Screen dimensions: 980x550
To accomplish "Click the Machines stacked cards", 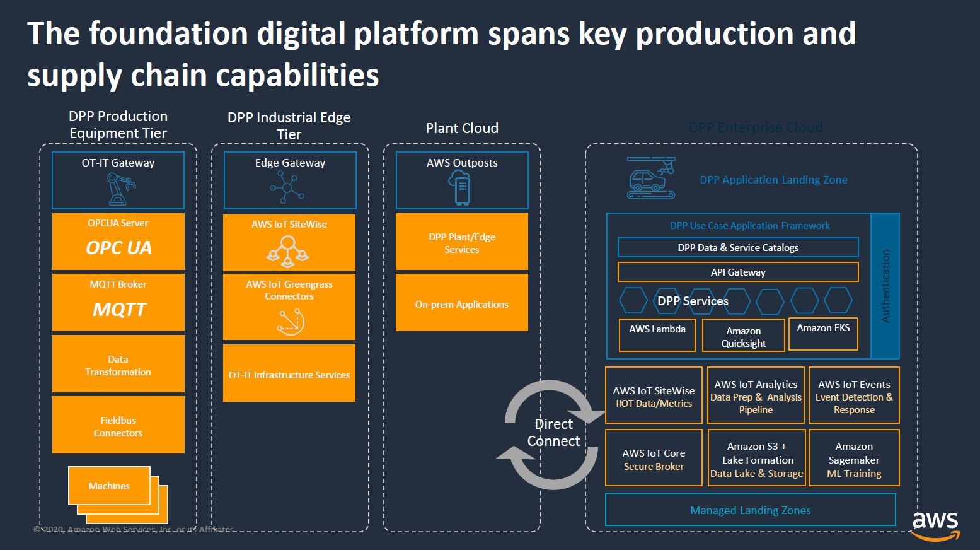I will point(118,494).
